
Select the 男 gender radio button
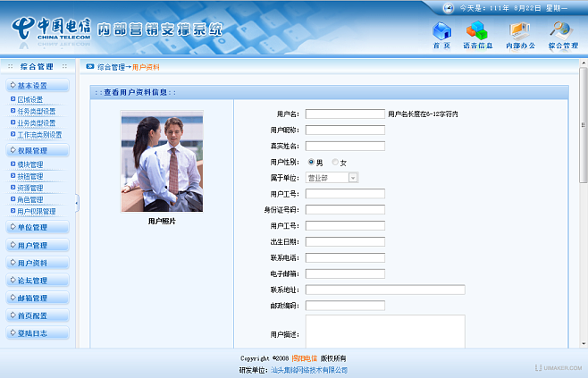(310, 163)
